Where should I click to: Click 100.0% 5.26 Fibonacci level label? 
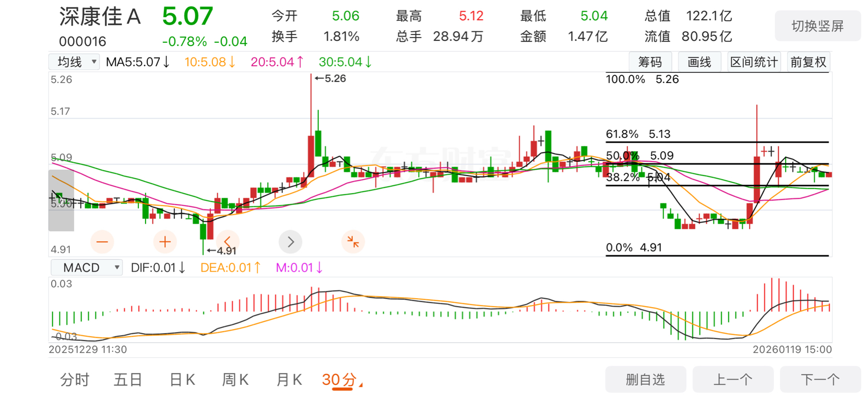point(642,79)
